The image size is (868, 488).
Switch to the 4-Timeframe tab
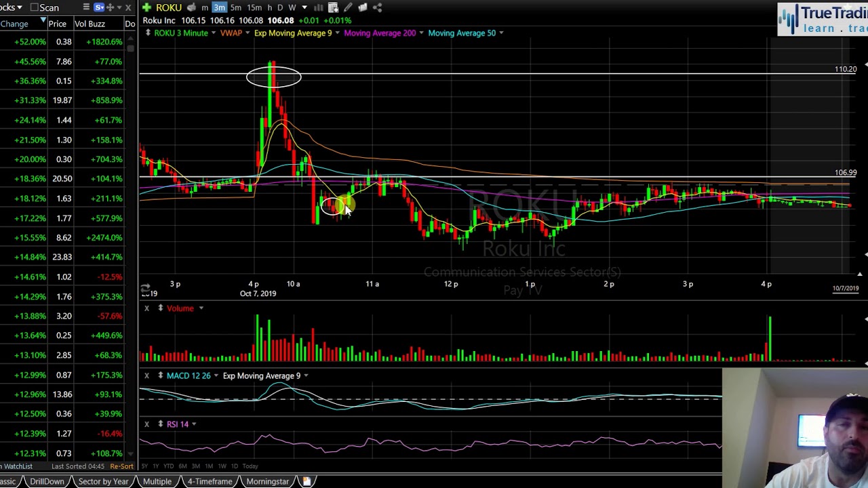(x=210, y=481)
